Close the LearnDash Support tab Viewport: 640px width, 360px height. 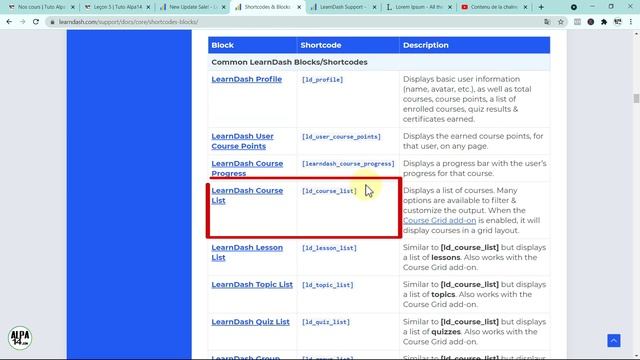374,7
